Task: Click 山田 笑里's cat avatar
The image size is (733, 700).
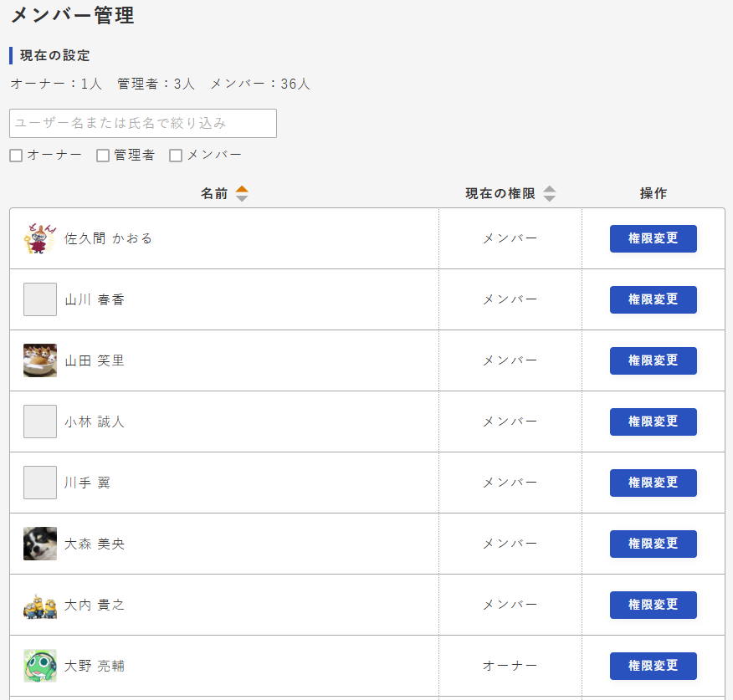Action: (x=40, y=360)
